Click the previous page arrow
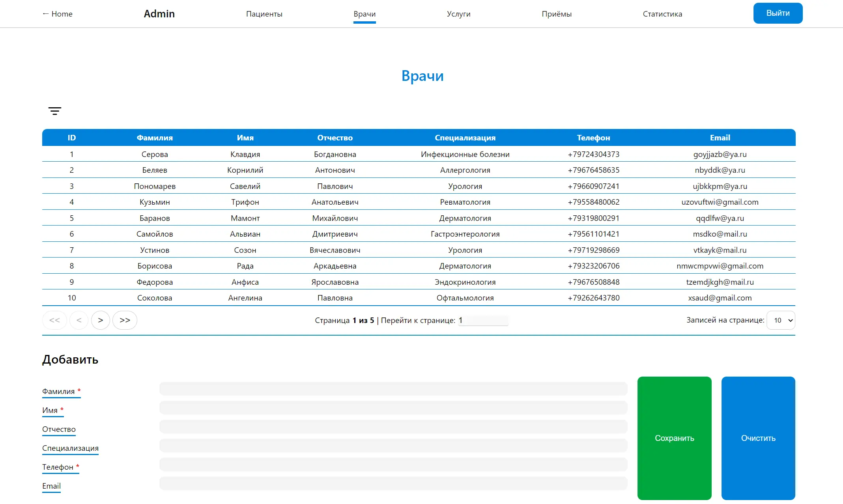Image resolution: width=843 pixels, height=504 pixels. coord(79,320)
